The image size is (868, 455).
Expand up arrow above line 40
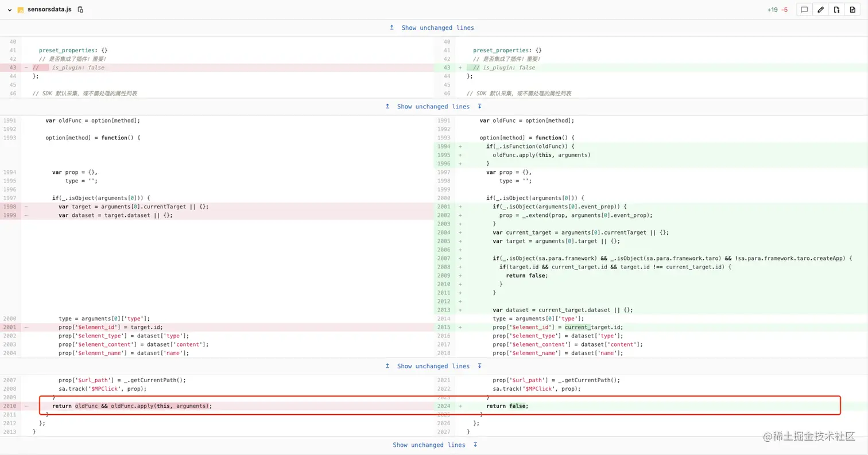pyautogui.click(x=392, y=28)
